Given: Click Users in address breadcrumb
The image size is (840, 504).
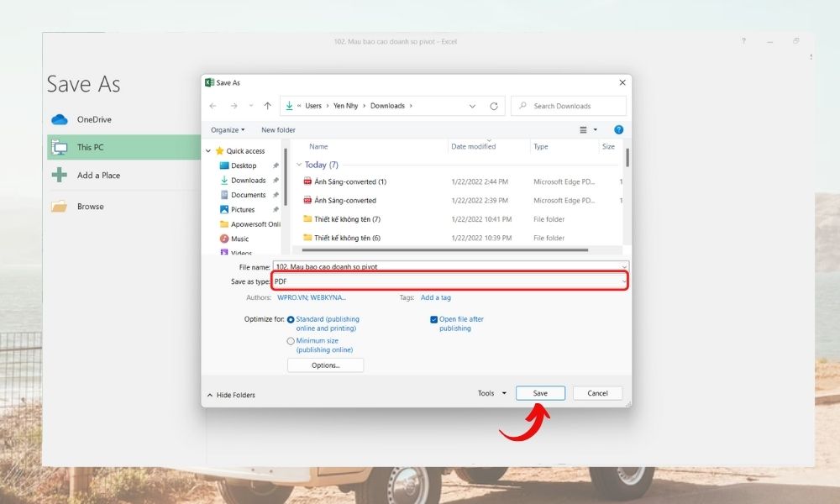Looking at the screenshot, I should [x=313, y=106].
